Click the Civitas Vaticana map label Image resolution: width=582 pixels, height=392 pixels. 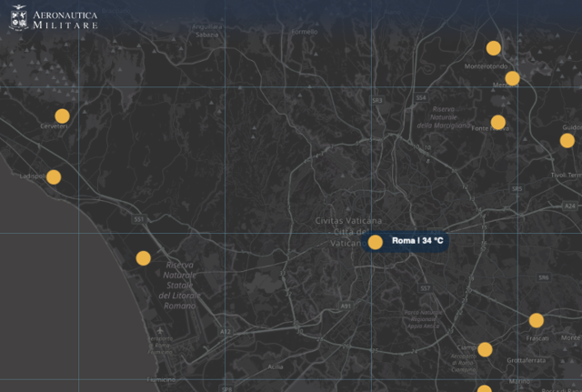coord(348,221)
